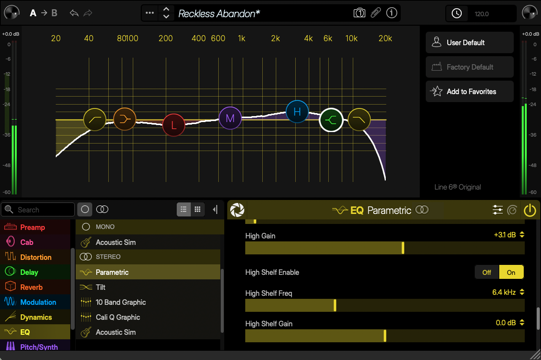Click the aperture icon in EQ header

coord(237,210)
